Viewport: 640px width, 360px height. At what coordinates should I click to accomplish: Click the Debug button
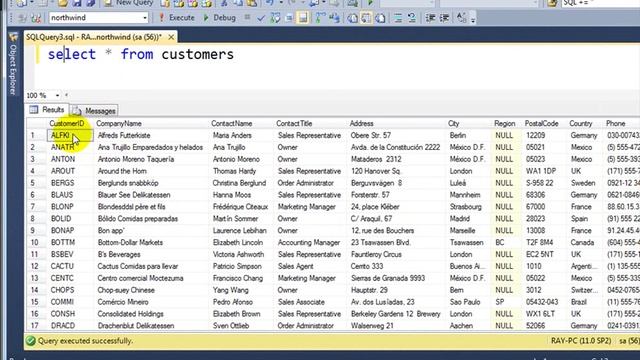click(220, 18)
